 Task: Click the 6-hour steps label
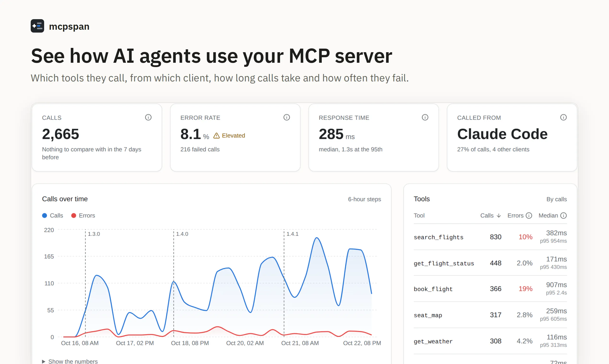coord(364,199)
